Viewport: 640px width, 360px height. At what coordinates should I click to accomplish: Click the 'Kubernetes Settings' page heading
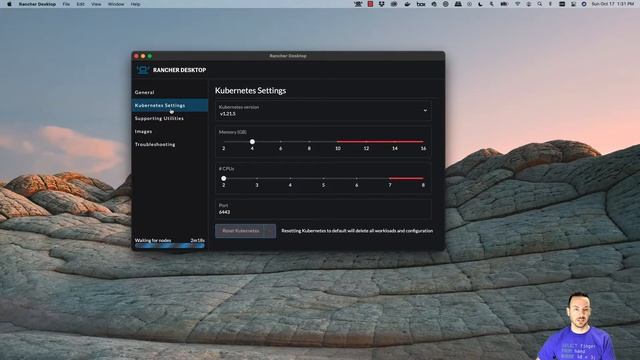tap(250, 91)
